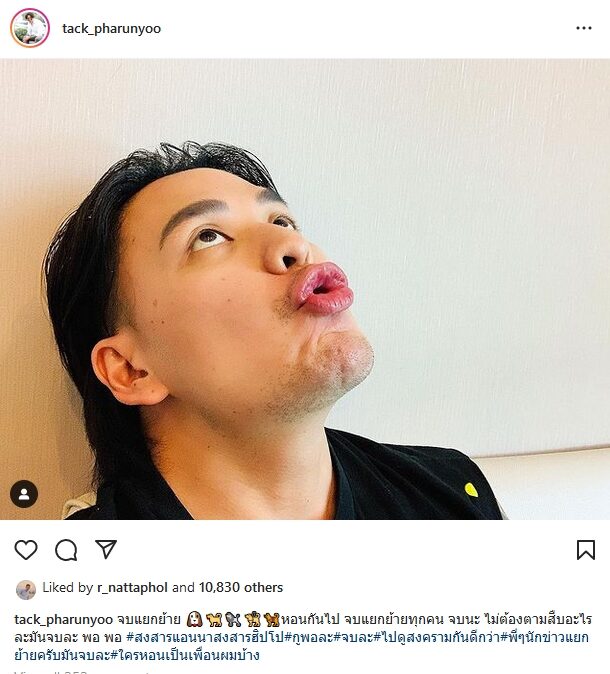Viewport: 610px width, 674px height.
Task: Open the hashtag #ไปดูสงครามกันดีกว่า
Action: coord(437,637)
